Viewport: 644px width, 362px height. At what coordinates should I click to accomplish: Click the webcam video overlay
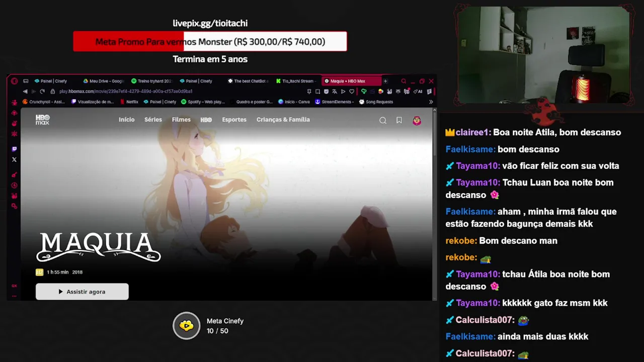[542, 55]
